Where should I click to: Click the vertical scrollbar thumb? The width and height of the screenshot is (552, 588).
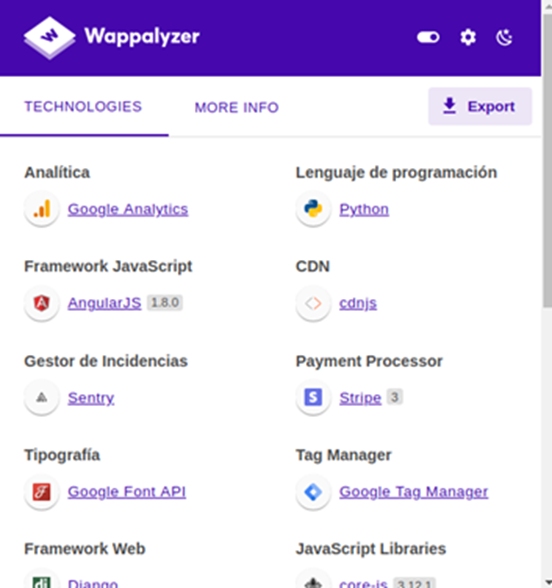pos(548,161)
